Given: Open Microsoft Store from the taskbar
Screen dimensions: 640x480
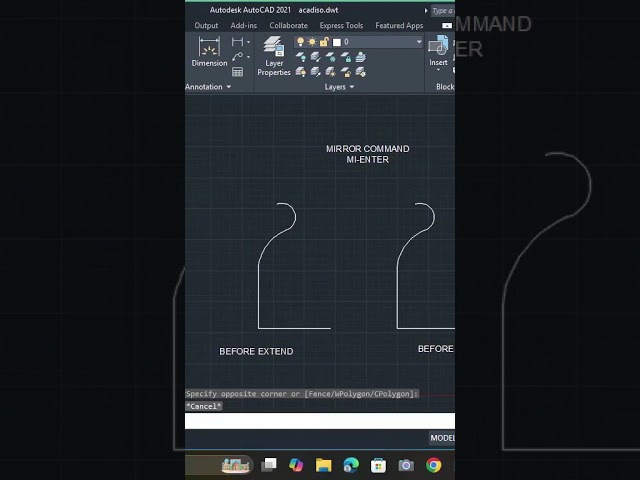Looking at the screenshot, I should point(378,465).
